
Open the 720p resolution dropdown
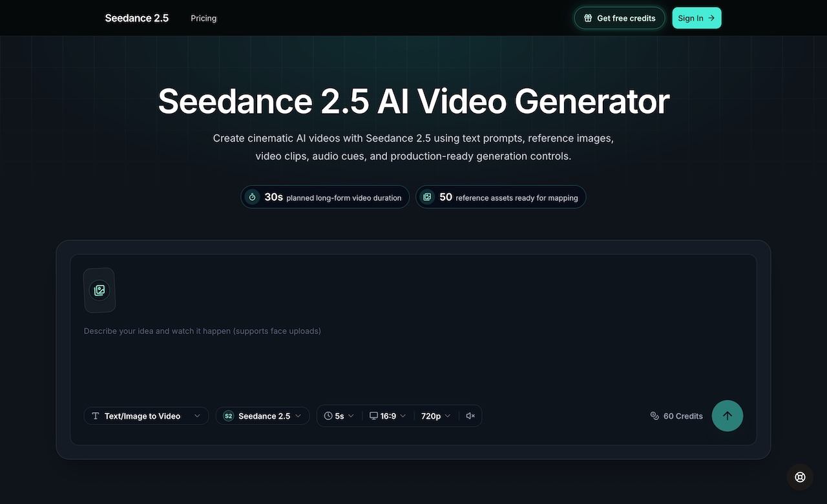(436, 416)
